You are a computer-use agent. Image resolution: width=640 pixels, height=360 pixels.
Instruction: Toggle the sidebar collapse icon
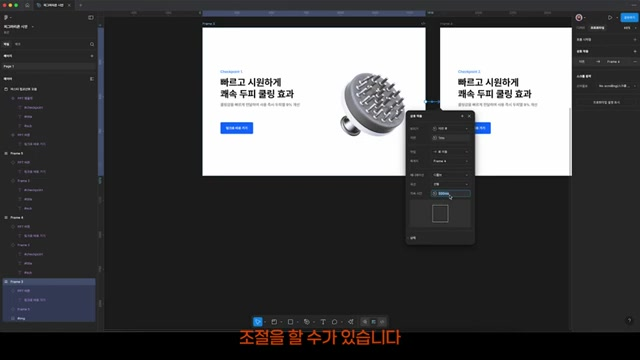[x=91, y=18]
